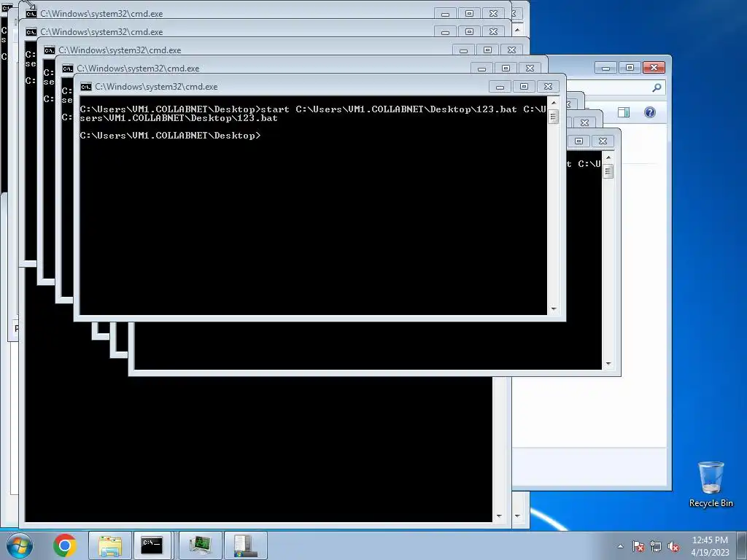Image resolution: width=747 pixels, height=560 pixels.
Task: Click the search icon in Explorer window
Action: (657, 87)
